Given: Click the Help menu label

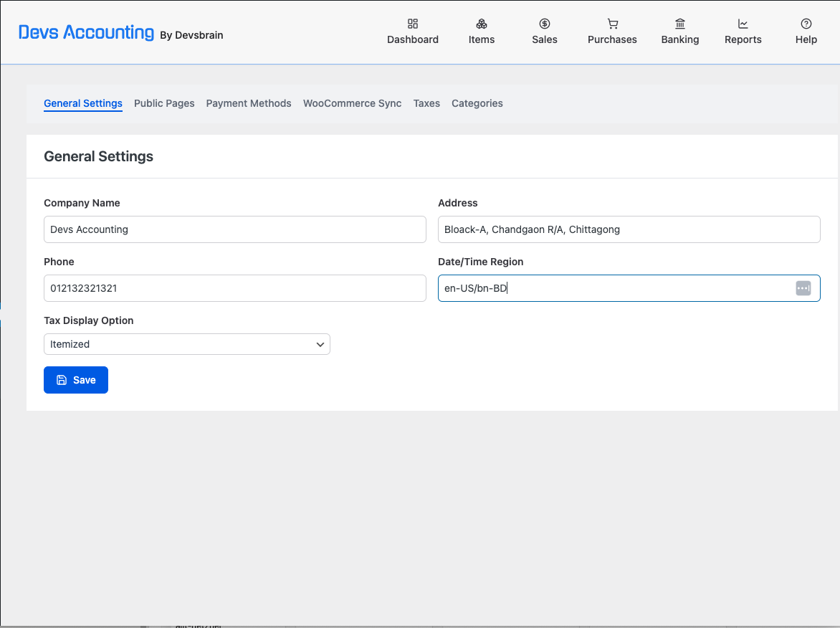Looking at the screenshot, I should [806, 39].
